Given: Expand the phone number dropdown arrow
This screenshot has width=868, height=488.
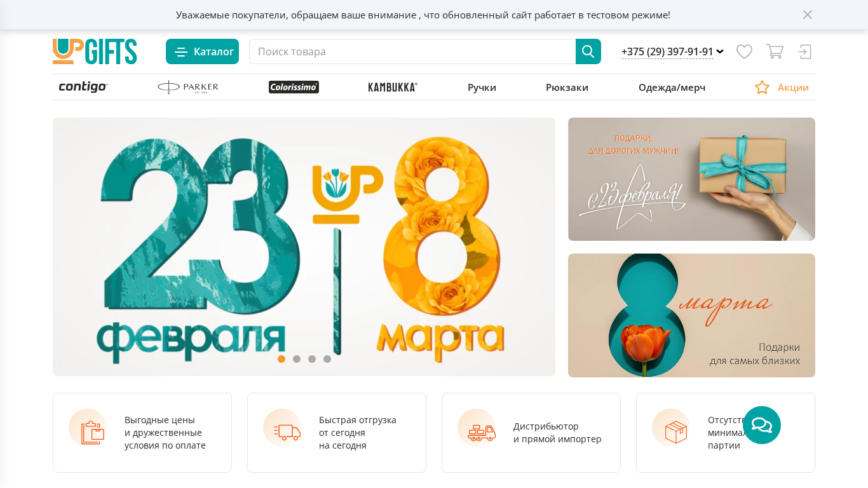Looking at the screenshot, I should point(720,51).
